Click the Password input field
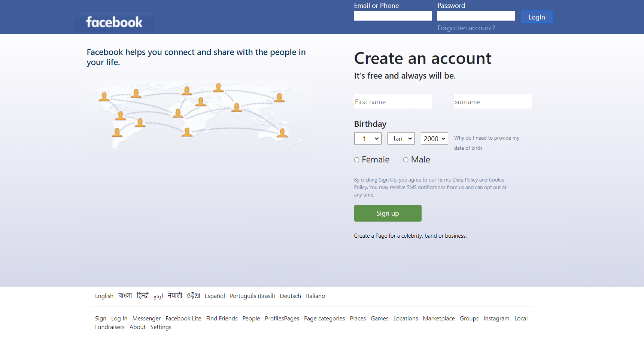Screen dimensions: 644x341 [476, 15]
